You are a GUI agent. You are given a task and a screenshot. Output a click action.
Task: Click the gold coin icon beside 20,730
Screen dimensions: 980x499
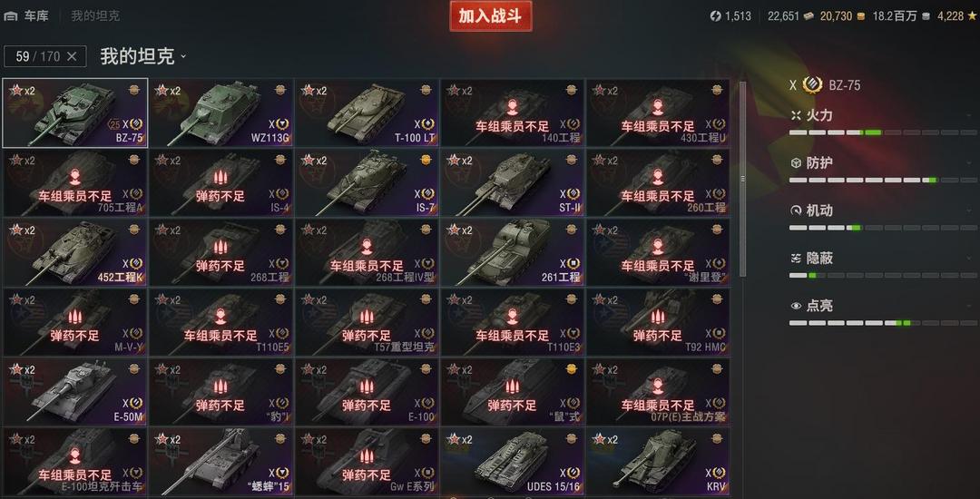coord(861,16)
